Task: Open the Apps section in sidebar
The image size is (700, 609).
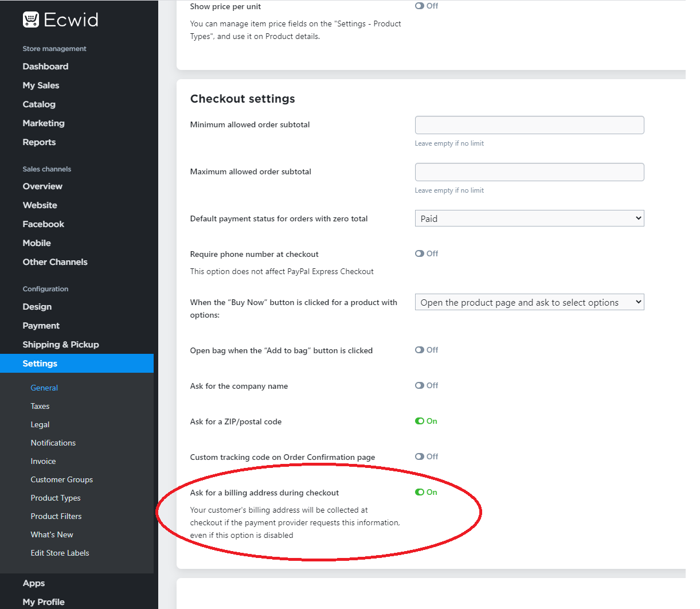Action: point(34,583)
